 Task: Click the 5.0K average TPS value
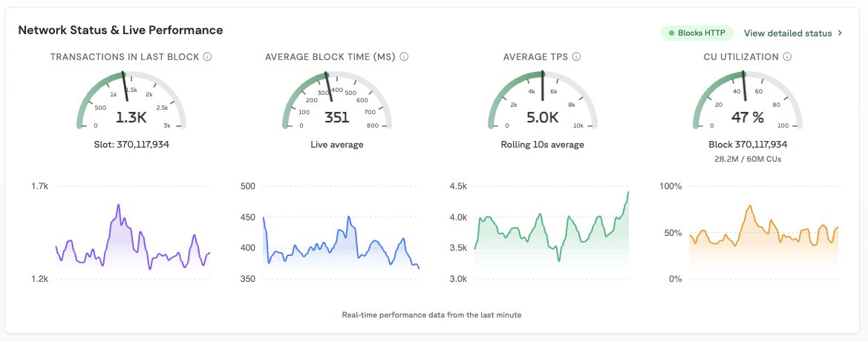(x=543, y=117)
